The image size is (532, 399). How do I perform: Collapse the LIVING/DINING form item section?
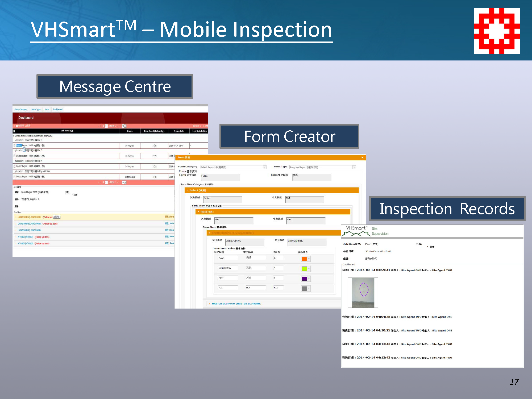tap(273, 233)
